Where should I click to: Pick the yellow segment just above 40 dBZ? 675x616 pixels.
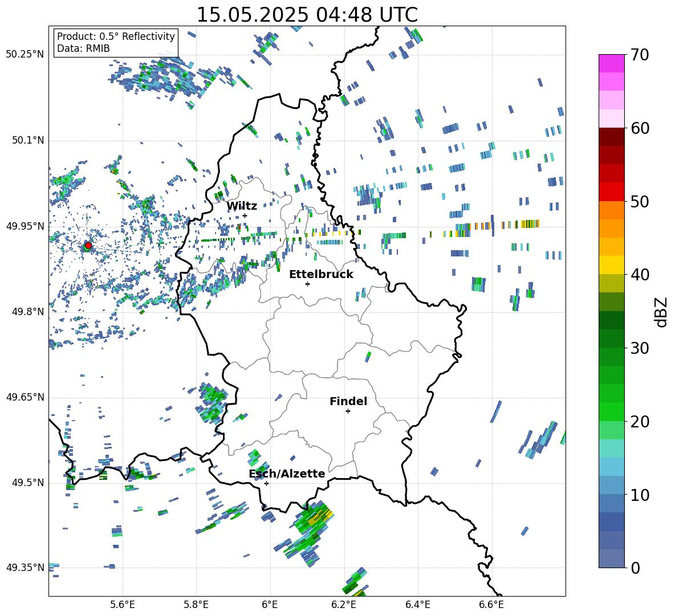click(x=611, y=266)
